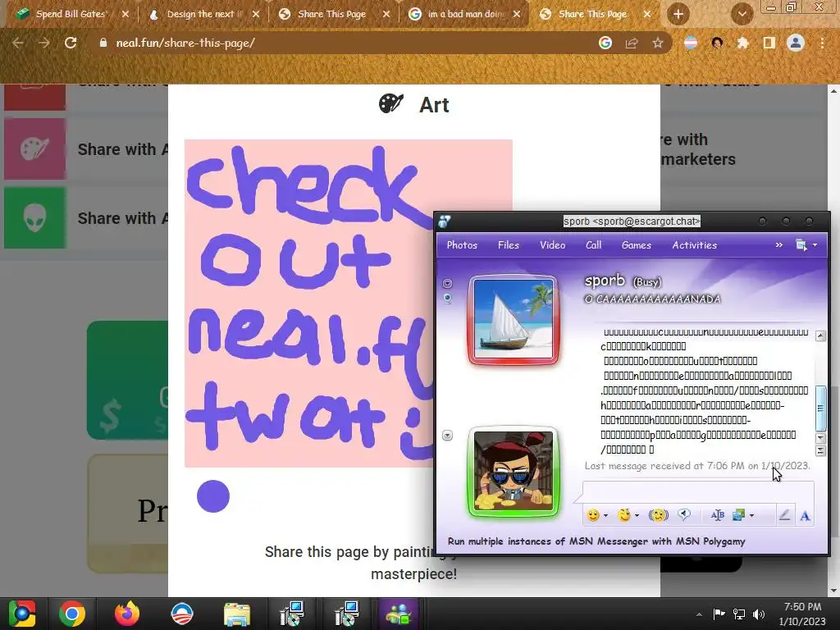Image resolution: width=840 pixels, height=630 pixels.
Task: Click the striped flag extension icon
Action: coord(691,43)
